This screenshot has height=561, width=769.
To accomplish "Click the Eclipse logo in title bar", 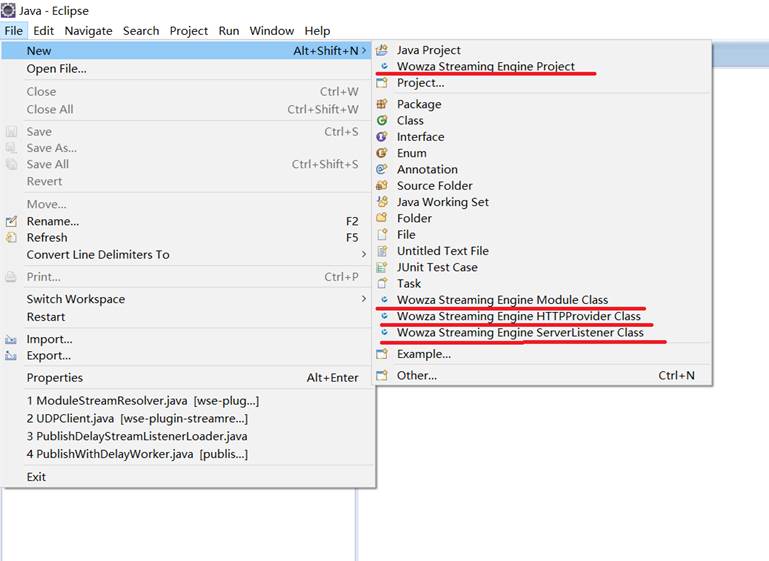I will click(8, 10).
